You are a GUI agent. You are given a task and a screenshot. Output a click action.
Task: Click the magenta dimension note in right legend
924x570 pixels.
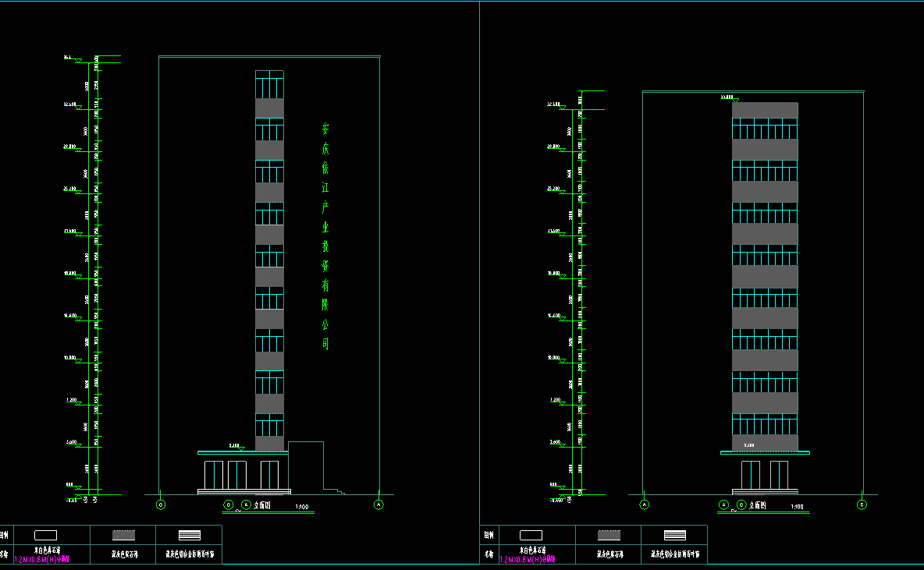(x=527, y=559)
